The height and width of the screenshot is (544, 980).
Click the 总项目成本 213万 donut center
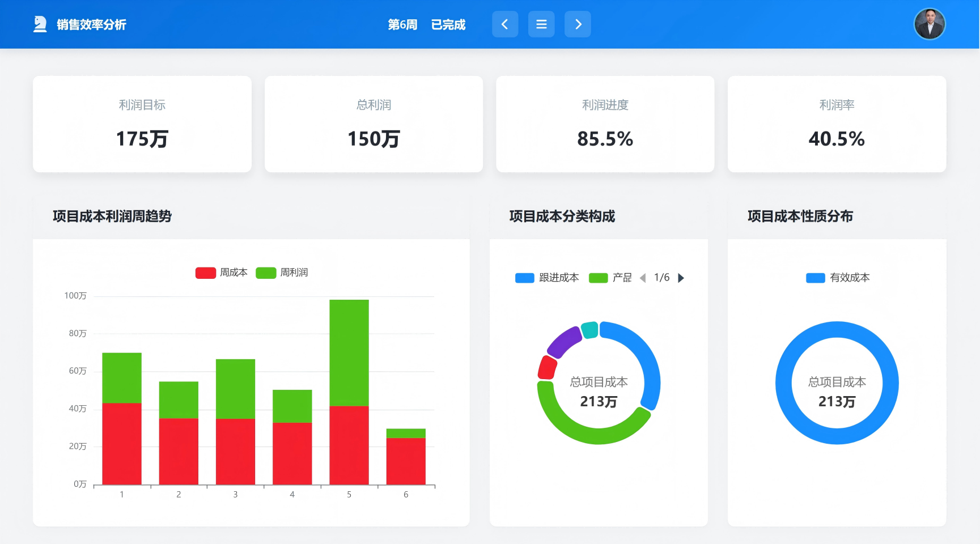click(x=598, y=391)
